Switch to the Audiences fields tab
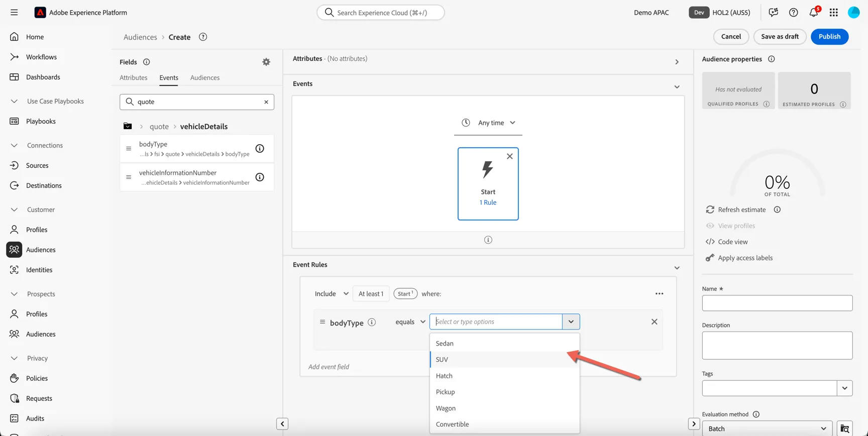The height and width of the screenshot is (436, 868). click(x=205, y=78)
